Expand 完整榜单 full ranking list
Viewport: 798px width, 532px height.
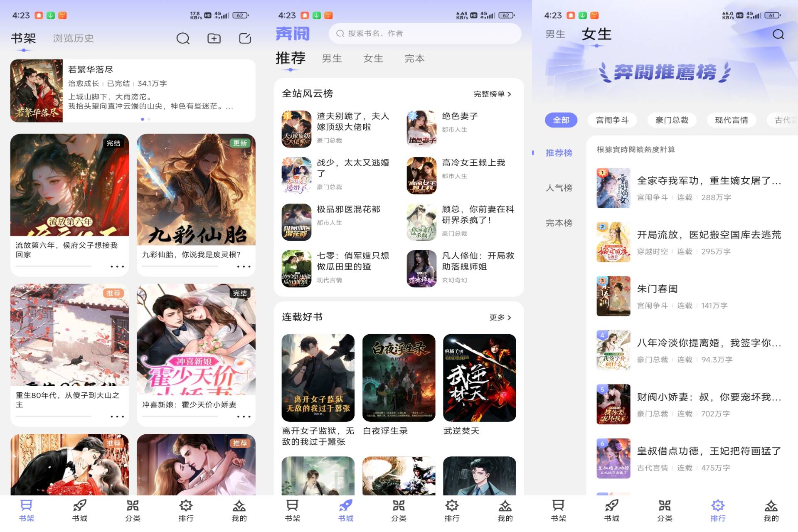[493, 94]
